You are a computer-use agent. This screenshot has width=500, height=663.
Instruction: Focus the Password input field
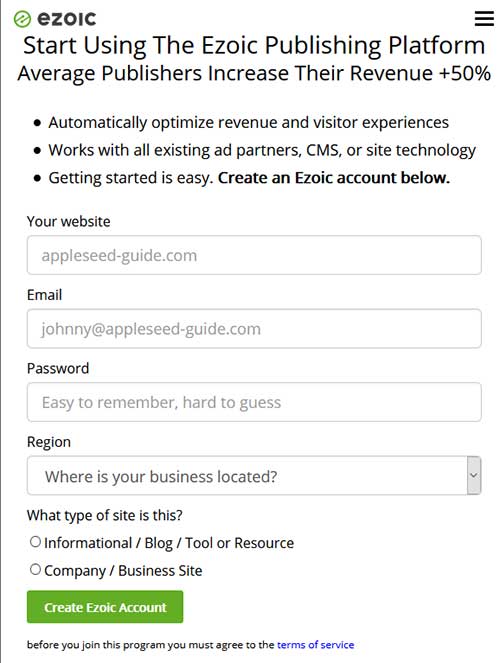pos(254,402)
